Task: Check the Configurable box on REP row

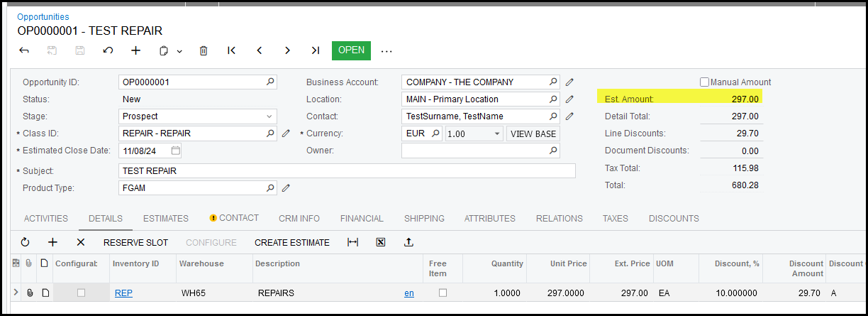Action: (81, 293)
